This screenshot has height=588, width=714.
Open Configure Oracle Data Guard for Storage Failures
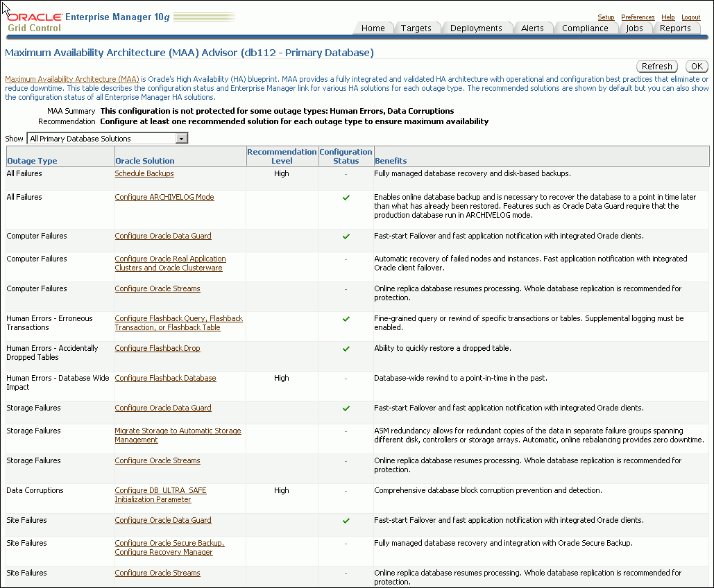163,408
